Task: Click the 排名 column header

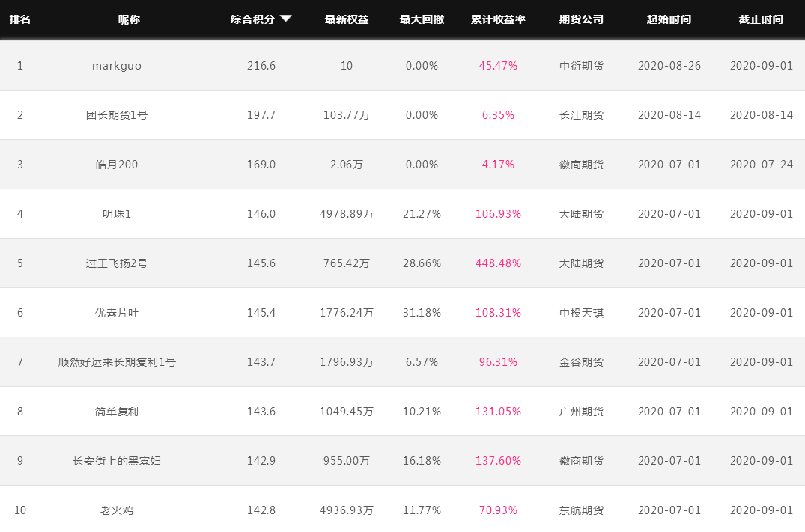Action: point(20,19)
